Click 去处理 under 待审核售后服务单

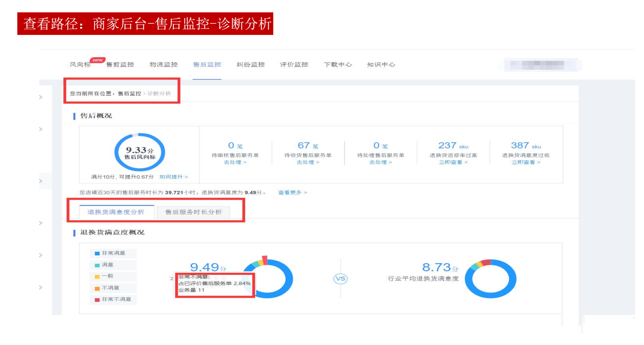[x=235, y=162]
